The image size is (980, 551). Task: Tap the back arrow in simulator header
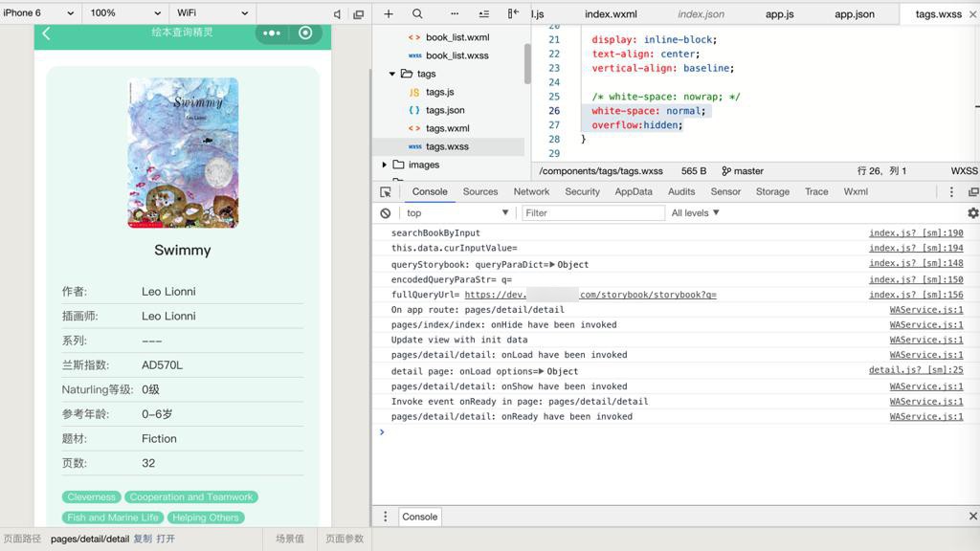pos(46,33)
